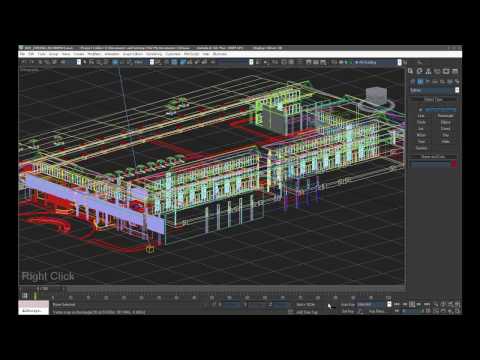Viewport: 480px width, 360px height.
Task: Choose the Select Object arrow tool
Action: 85,62
